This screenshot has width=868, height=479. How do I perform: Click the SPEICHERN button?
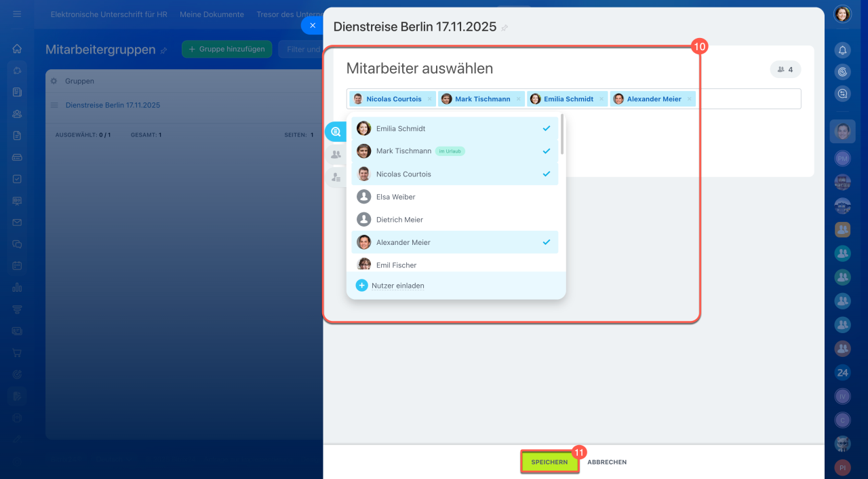(549, 462)
